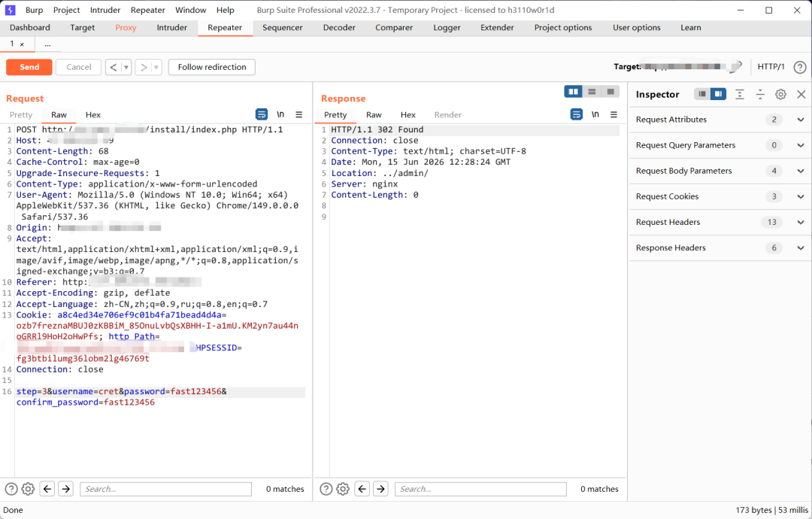This screenshot has height=519, width=812.
Task: Show non-printable characters in Request panel
Action: point(280,114)
